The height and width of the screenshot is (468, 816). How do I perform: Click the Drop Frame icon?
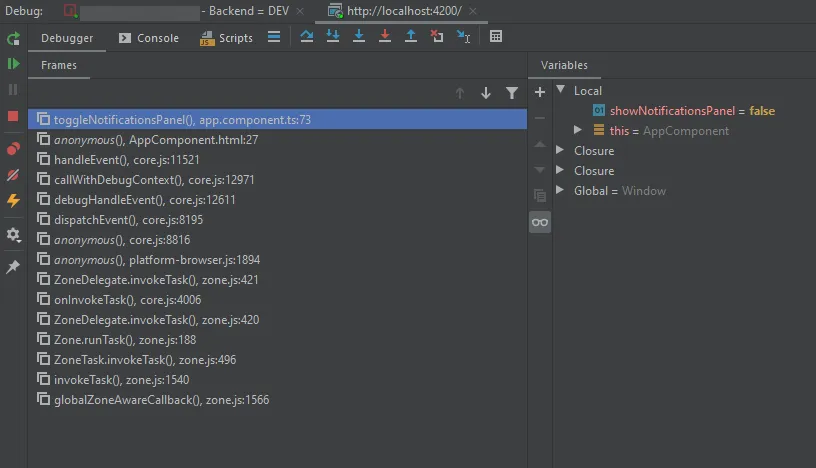[437, 36]
